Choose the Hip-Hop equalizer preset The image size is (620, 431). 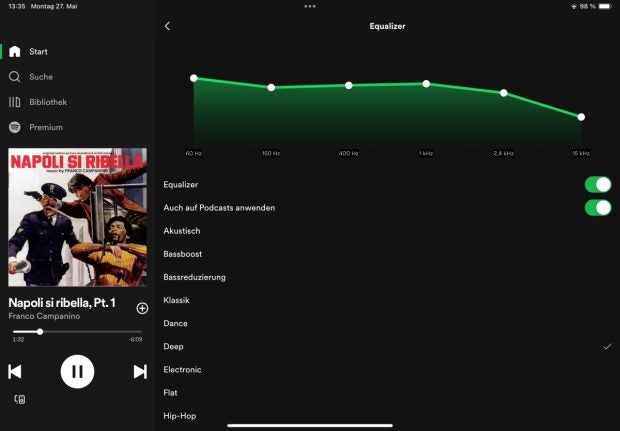coord(180,415)
